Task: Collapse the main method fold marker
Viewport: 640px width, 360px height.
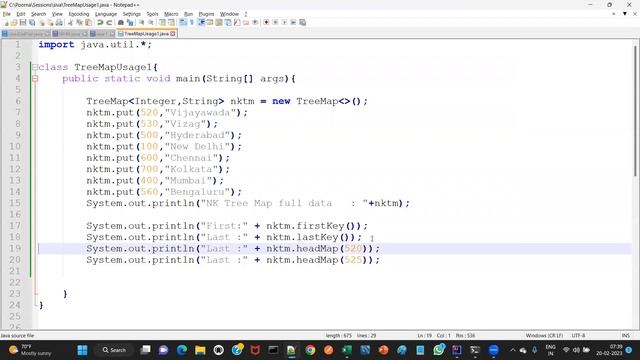Action: [35, 78]
